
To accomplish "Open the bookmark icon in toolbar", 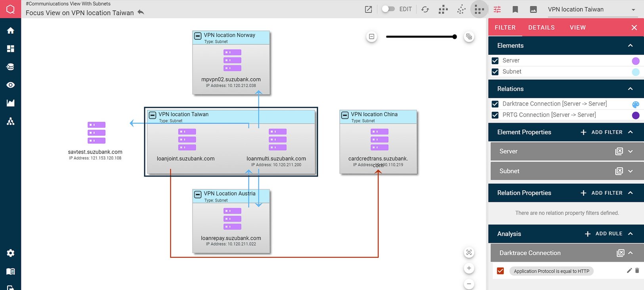I will coord(515,10).
